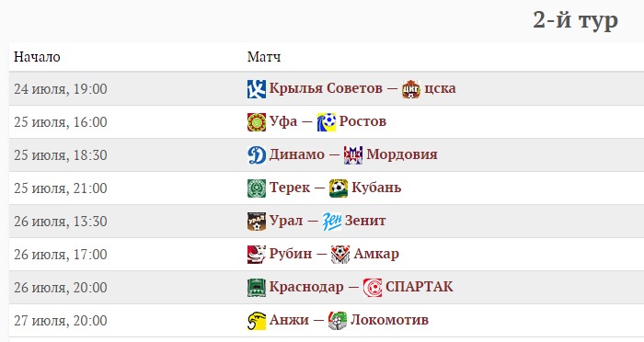The height and width of the screenshot is (342, 644).
Task: Click the Мордовия team emblem
Action: coord(353,155)
